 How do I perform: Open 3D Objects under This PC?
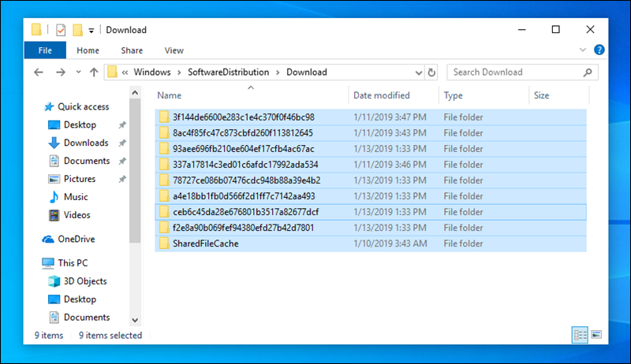(77, 281)
